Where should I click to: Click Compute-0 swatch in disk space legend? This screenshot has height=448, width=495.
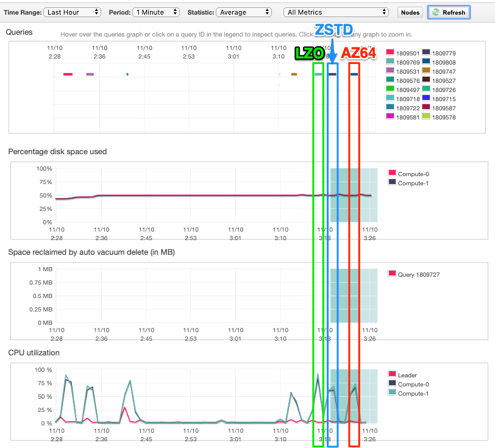[x=392, y=174]
